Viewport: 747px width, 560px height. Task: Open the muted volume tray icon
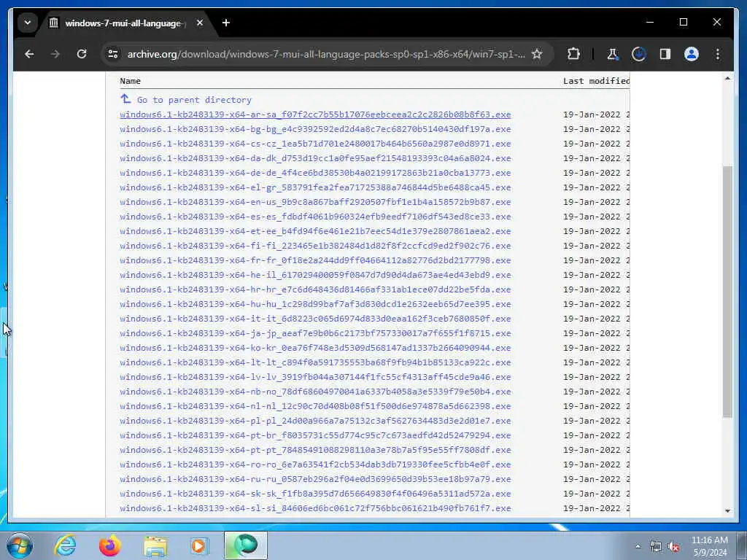click(673, 547)
